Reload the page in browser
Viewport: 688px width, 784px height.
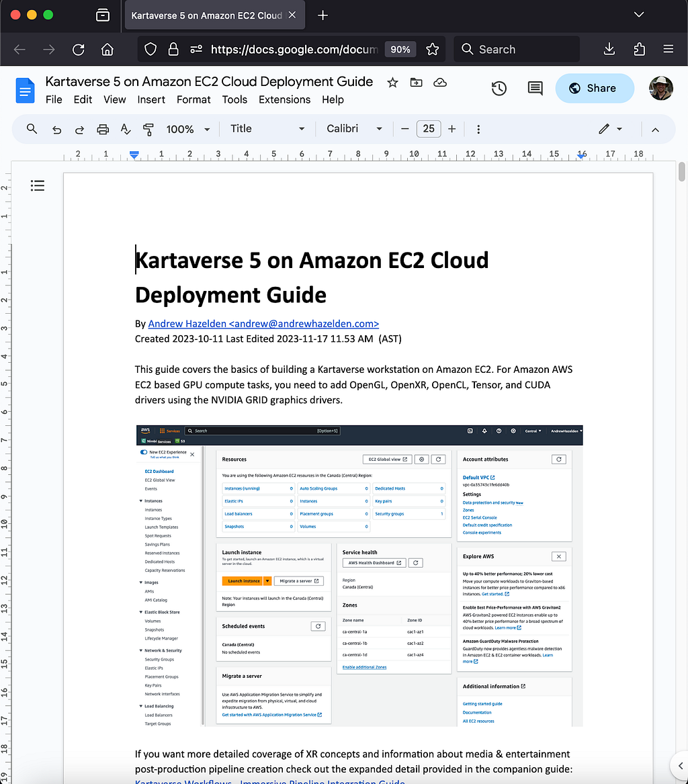79,50
